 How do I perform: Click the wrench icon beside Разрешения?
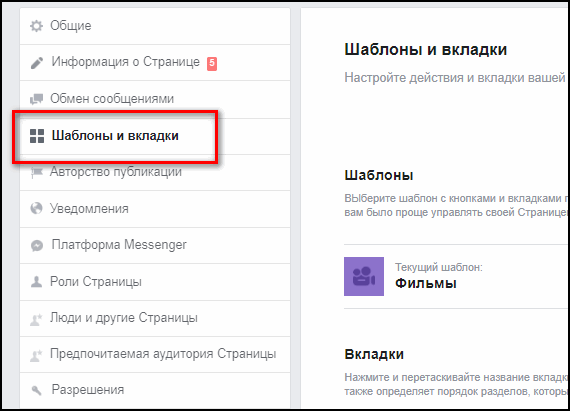(x=37, y=391)
